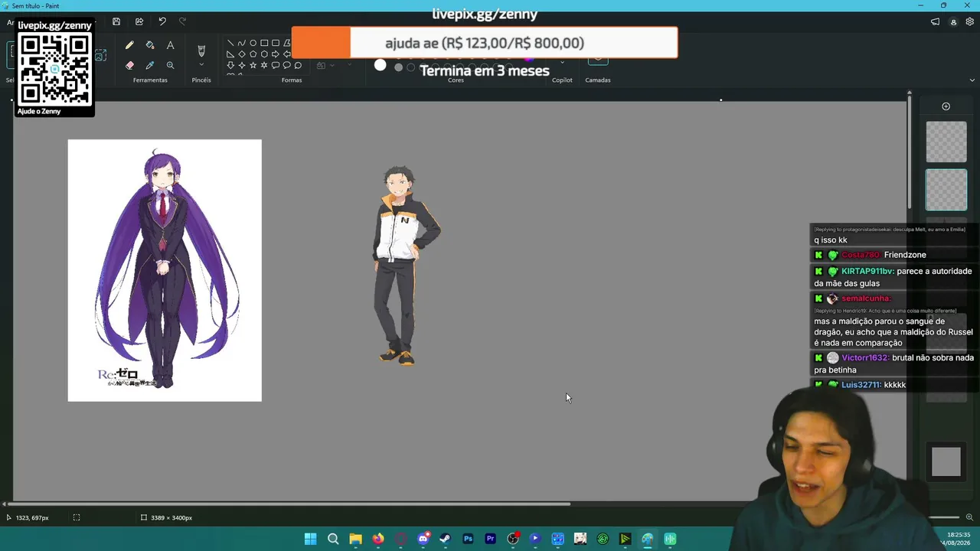
Task: Click the account profile icon
Action: point(953,22)
